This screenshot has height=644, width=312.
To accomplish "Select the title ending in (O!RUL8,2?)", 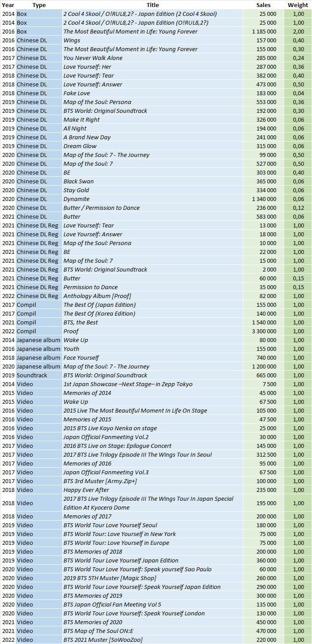I will pos(136,22).
